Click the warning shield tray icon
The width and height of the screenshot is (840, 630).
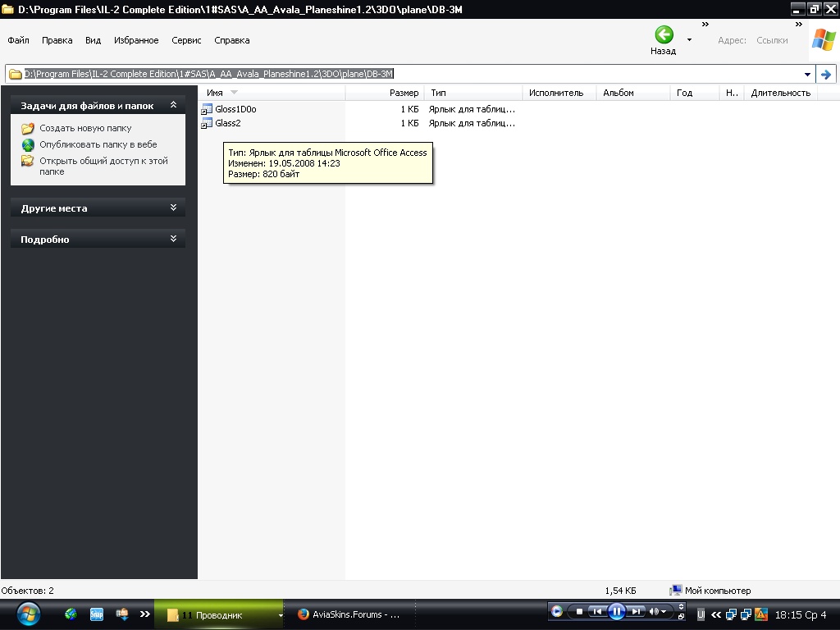click(x=760, y=614)
